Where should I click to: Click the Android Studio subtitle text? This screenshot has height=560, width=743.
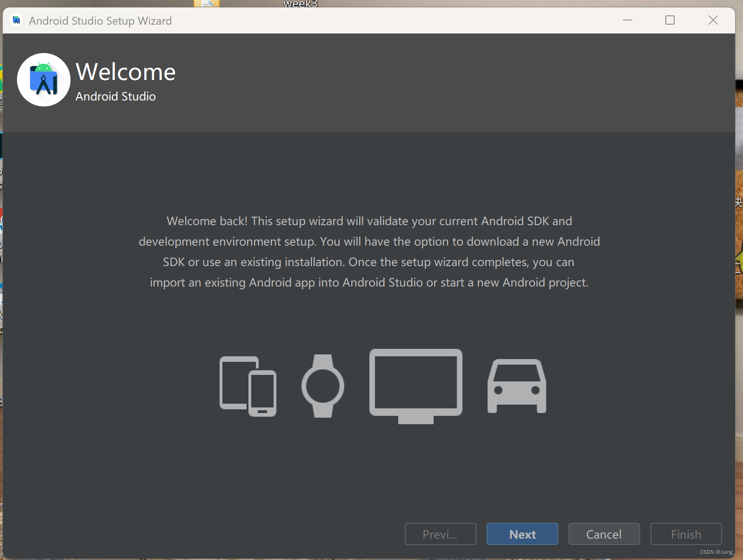coord(115,96)
